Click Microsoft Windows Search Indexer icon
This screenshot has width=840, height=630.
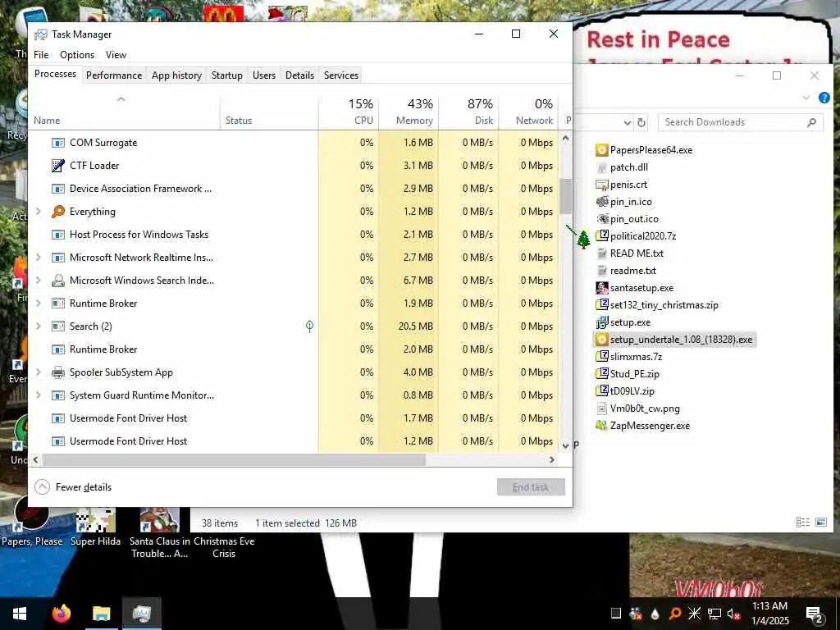pos(58,281)
